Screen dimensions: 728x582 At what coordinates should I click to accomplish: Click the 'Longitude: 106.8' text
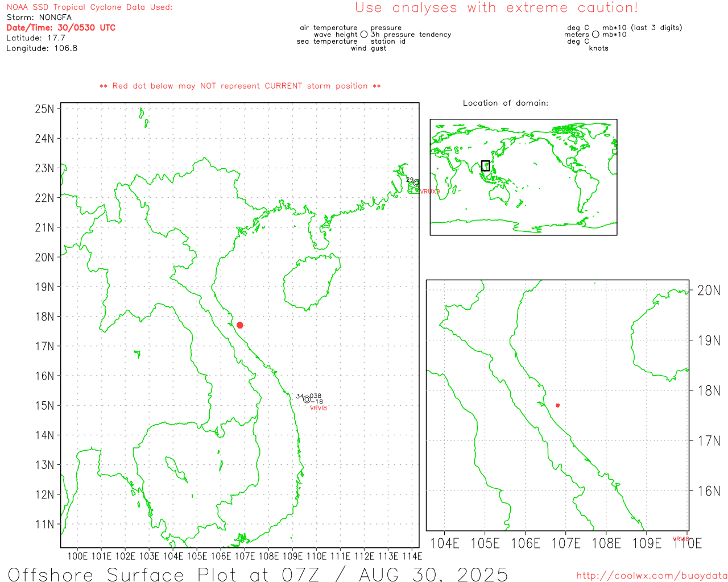[42, 48]
